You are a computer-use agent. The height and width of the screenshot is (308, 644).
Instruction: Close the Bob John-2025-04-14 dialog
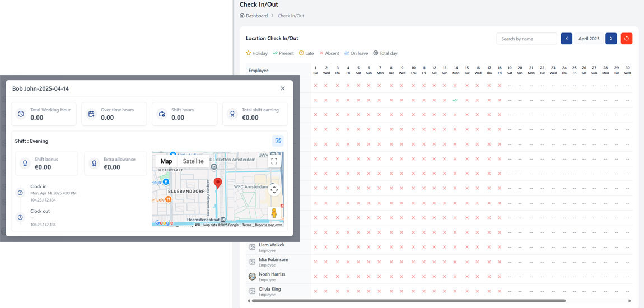point(283,88)
